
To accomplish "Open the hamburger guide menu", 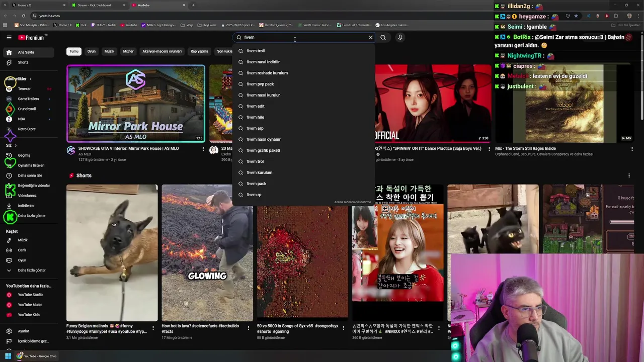I will pyautogui.click(x=9, y=37).
